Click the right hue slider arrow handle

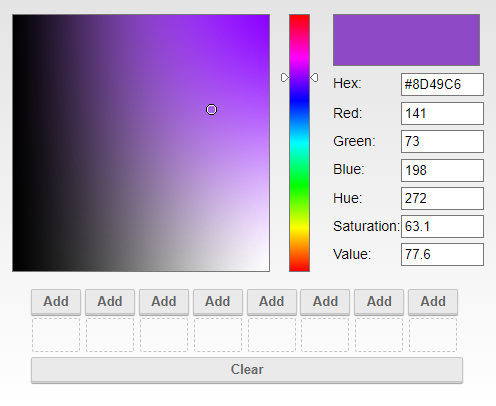click(x=314, y=78)
